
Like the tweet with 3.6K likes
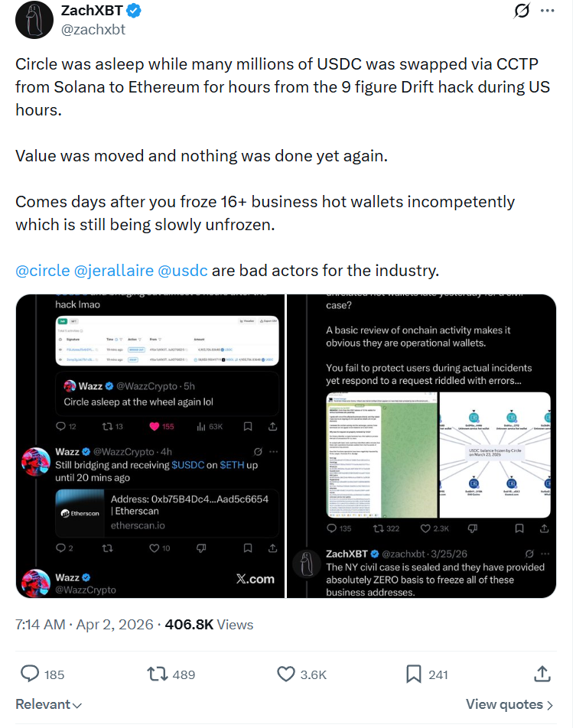(x=286, y=674)
